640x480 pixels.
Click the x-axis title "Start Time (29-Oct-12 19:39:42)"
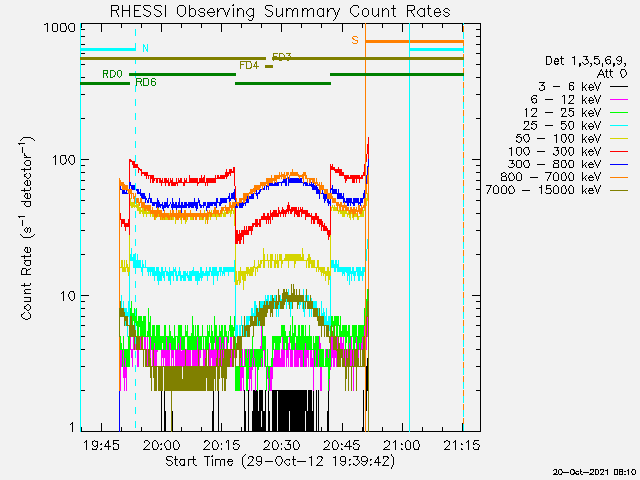[280, 461]
